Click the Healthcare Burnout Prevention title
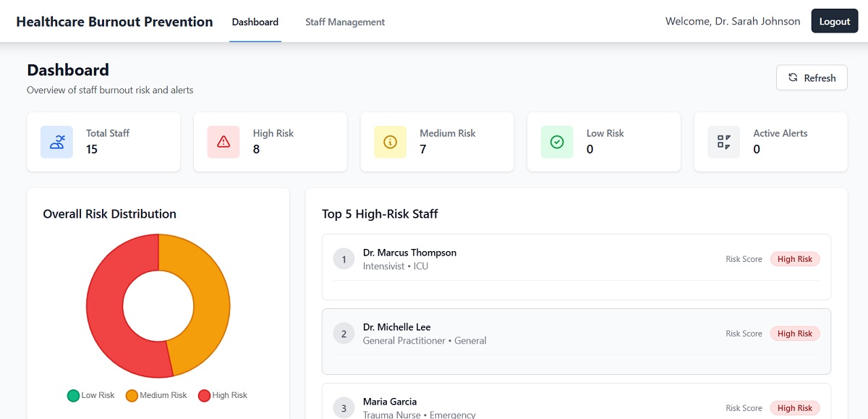Image resolution: width=868 pixels, height=419 pixels. tap(114, 22)
